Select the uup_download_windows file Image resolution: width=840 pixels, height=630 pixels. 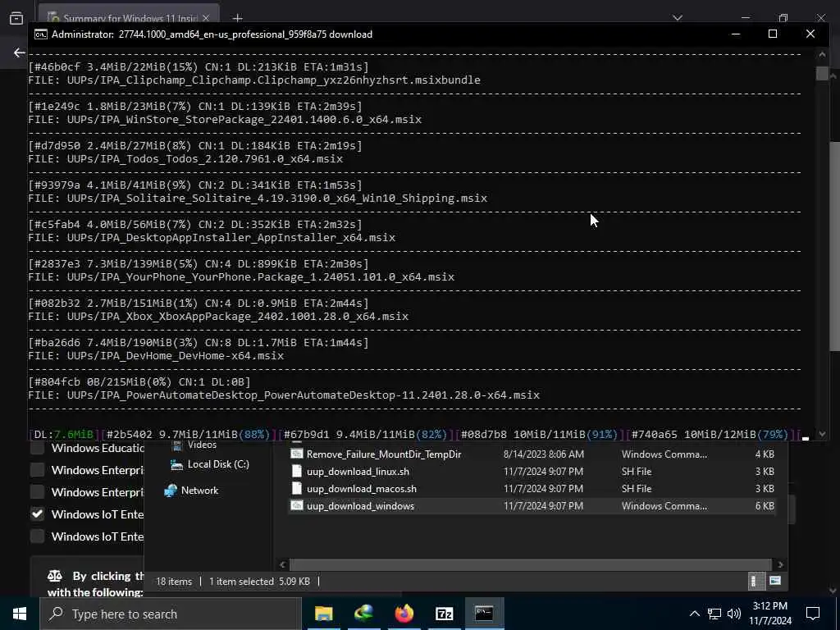pyautogui.click(x=532, y=505)
